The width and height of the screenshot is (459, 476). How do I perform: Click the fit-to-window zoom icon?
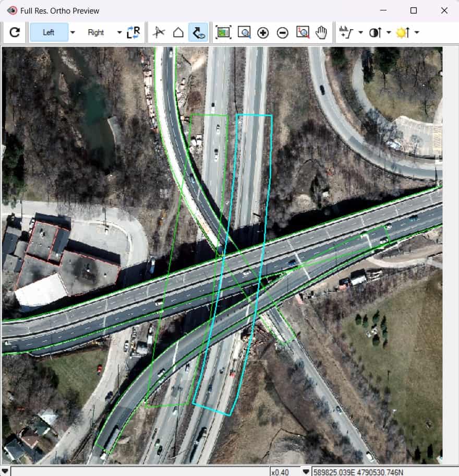223,32
